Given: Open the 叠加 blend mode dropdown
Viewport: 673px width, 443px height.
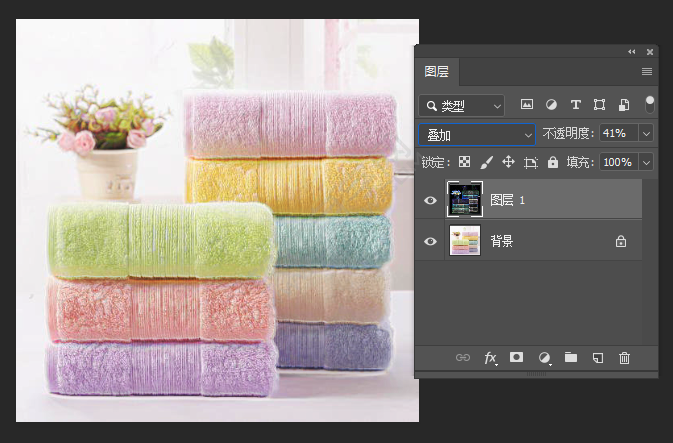Looking at the screenshot, I should point(478,134).
